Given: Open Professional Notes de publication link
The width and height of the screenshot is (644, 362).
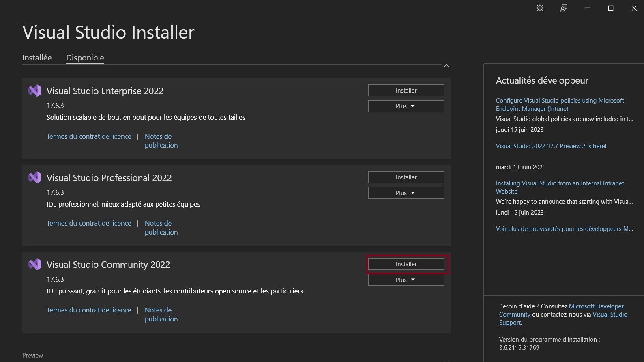Looking at the screenshot, I should [x=161, y=228].
